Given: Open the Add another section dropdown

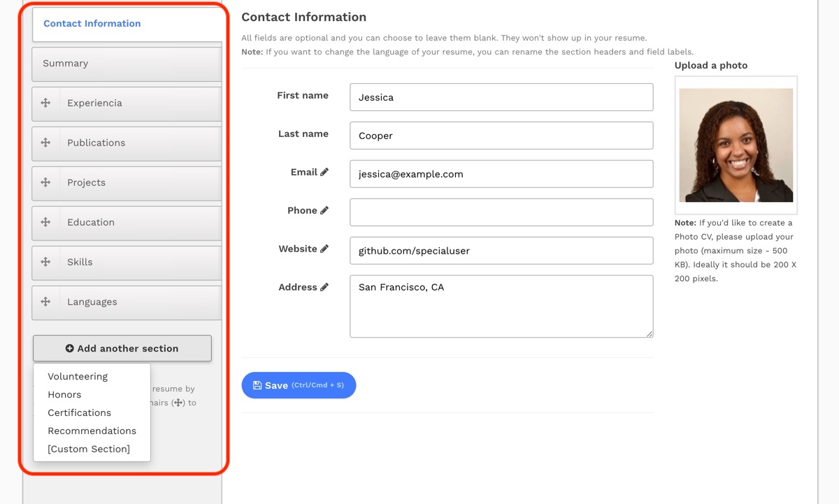Looking at the screenshot, I should 122,348.
